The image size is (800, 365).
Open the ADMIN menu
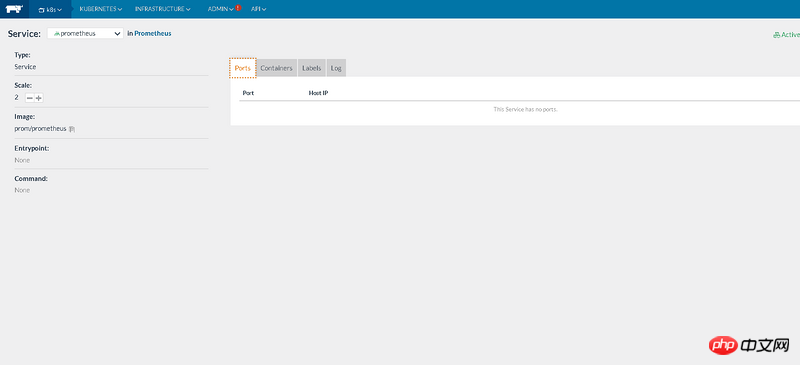(220, 9)
